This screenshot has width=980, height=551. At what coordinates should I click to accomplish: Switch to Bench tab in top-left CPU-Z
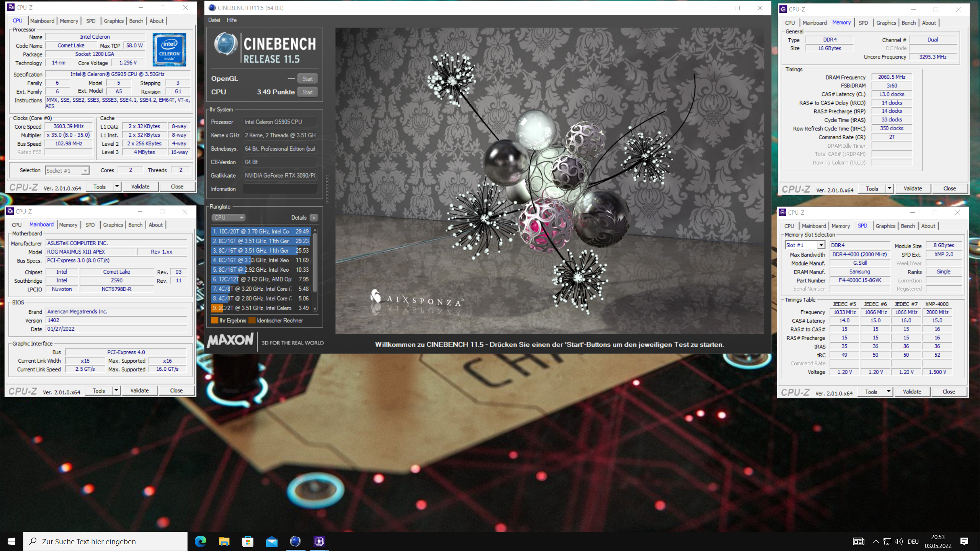click(136, 21)
